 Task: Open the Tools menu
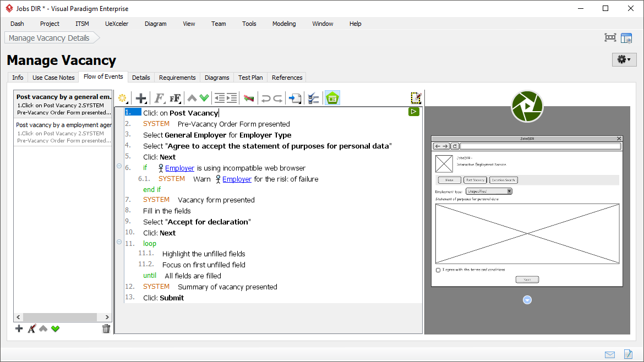(249, 24)
